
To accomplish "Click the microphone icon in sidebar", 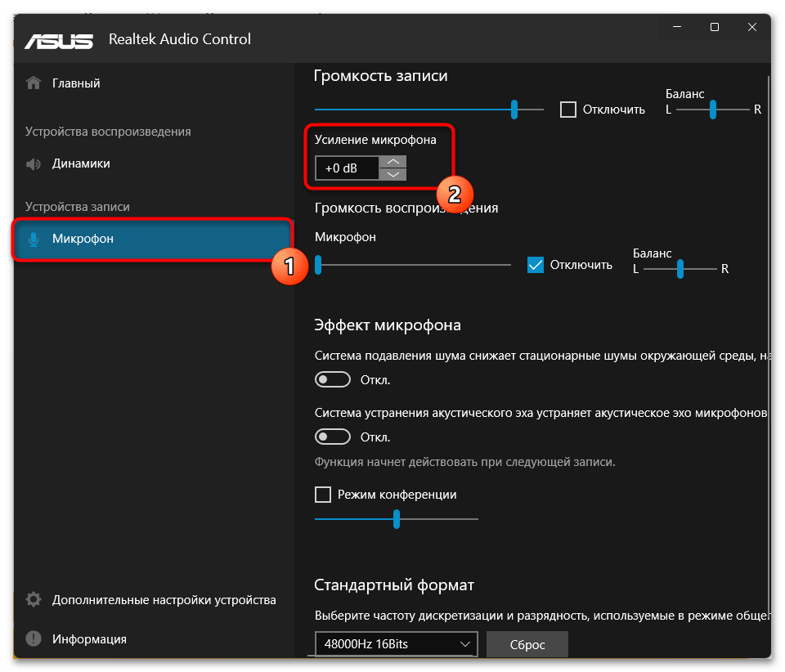I will 34,239.
